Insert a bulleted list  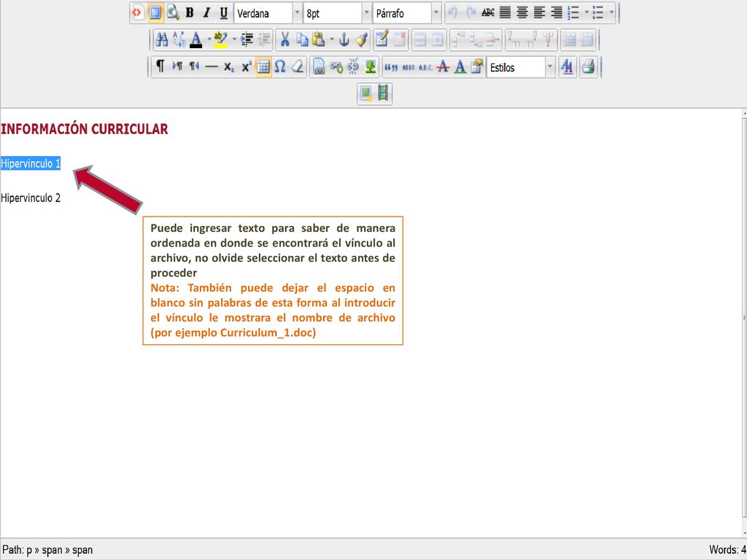(598, 13)
